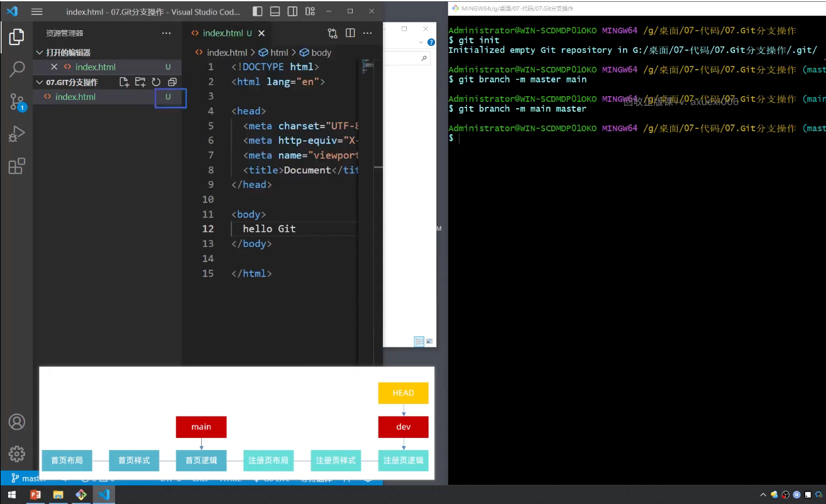Click the master branch indicator in the status bar

(x=26, y=478)
